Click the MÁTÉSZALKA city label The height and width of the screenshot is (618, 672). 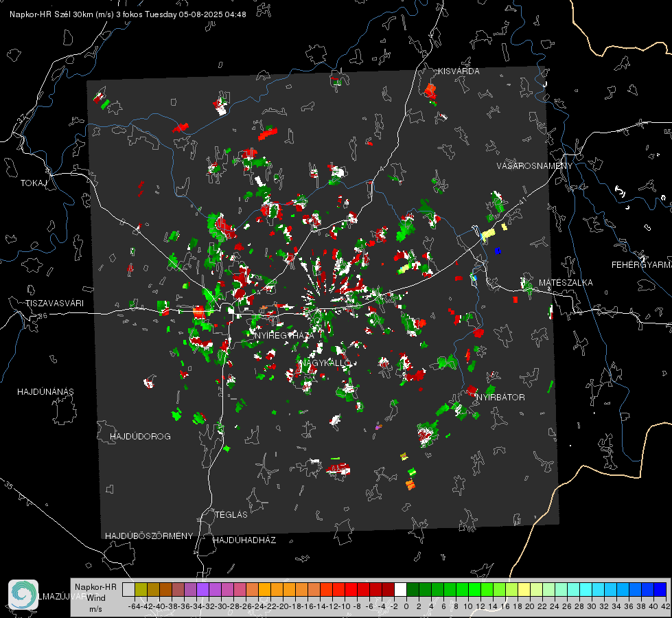(566, 283)
